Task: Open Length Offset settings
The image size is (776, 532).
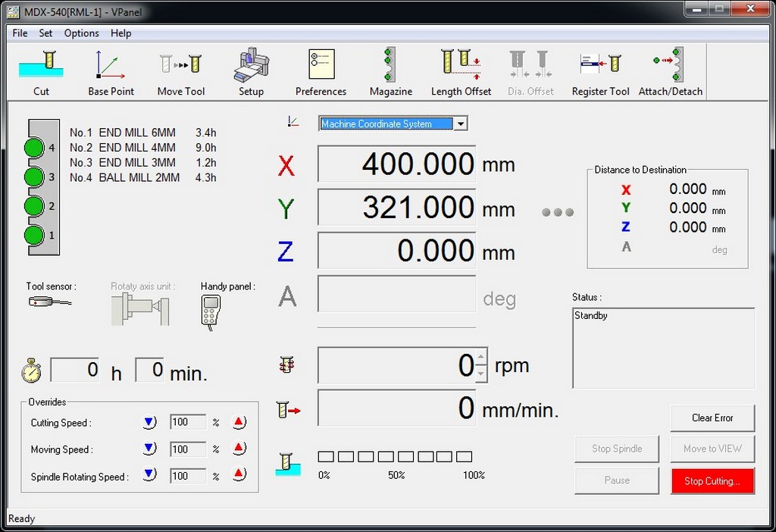Action: click(x=461, y=72)
